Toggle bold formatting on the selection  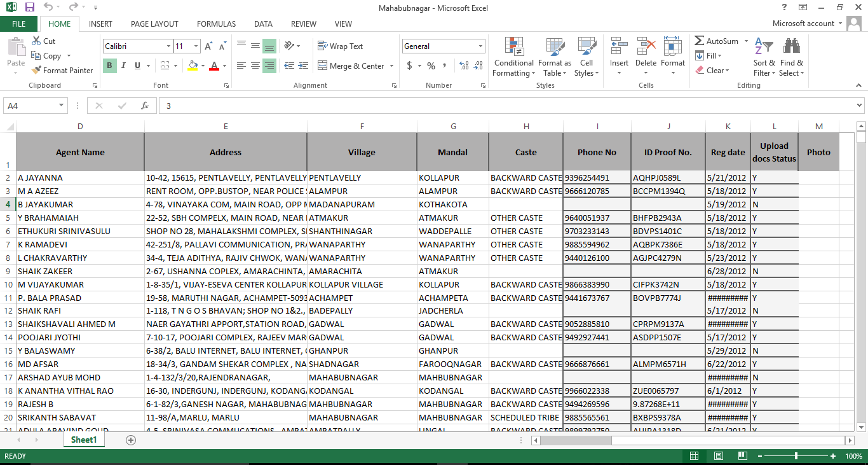108,66
